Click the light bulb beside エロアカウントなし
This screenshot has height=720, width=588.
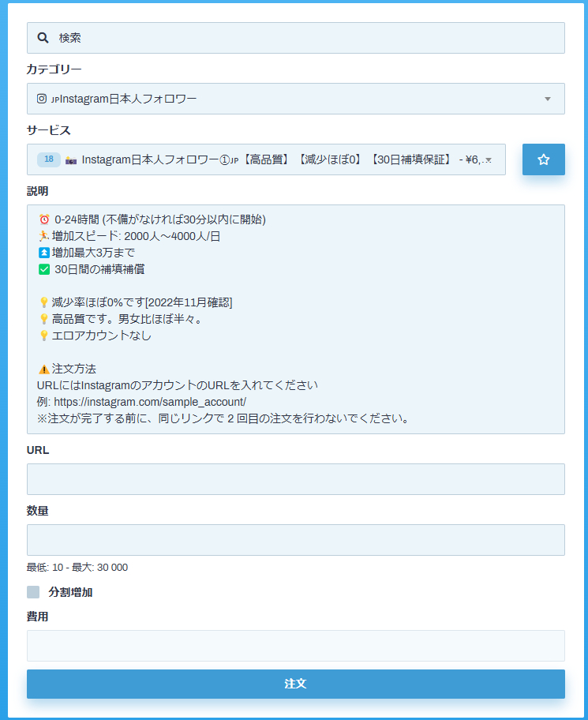coord(44,336)
